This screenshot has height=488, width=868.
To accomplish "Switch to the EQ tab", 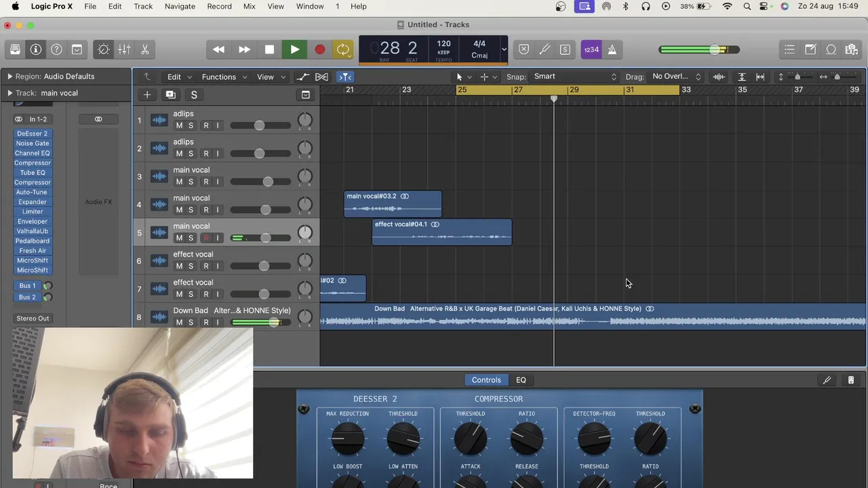I will coord(521,380).
